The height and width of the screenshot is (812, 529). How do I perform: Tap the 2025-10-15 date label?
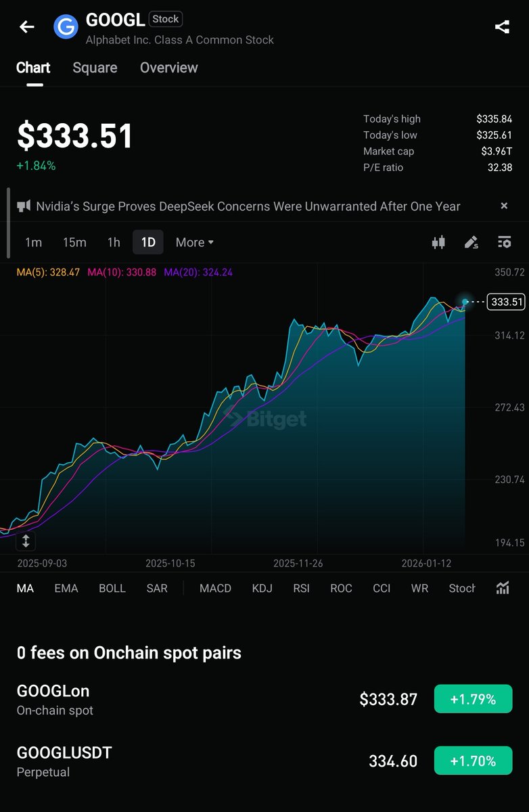170,563
